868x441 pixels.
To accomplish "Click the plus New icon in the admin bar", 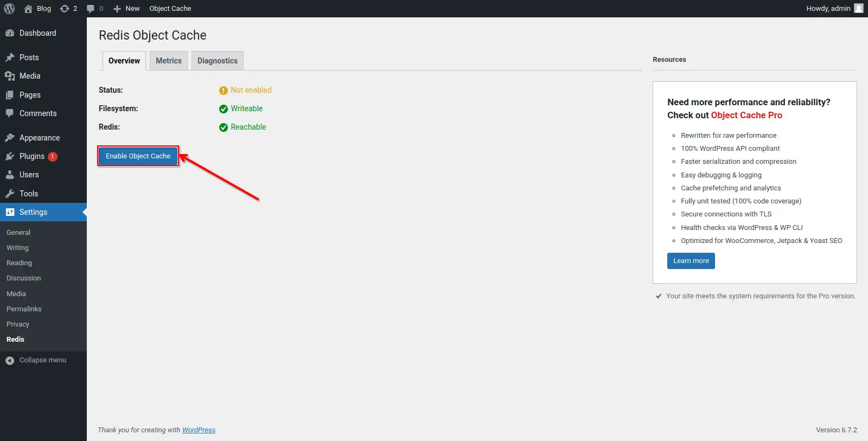I will tap(117, 9).
